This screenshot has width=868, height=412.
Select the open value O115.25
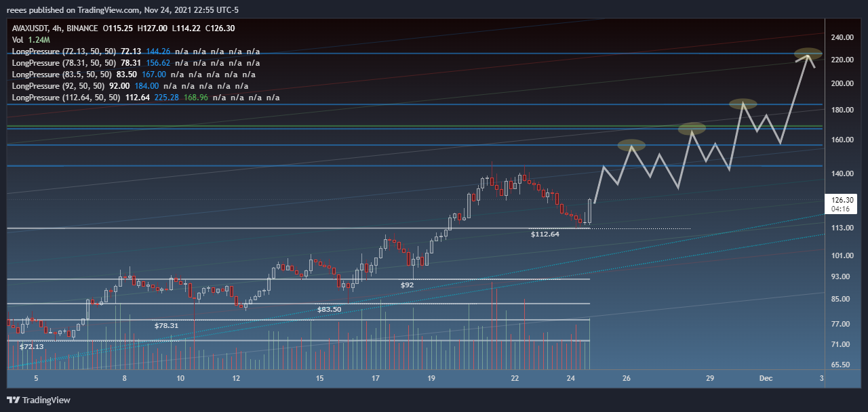point(117,28)
